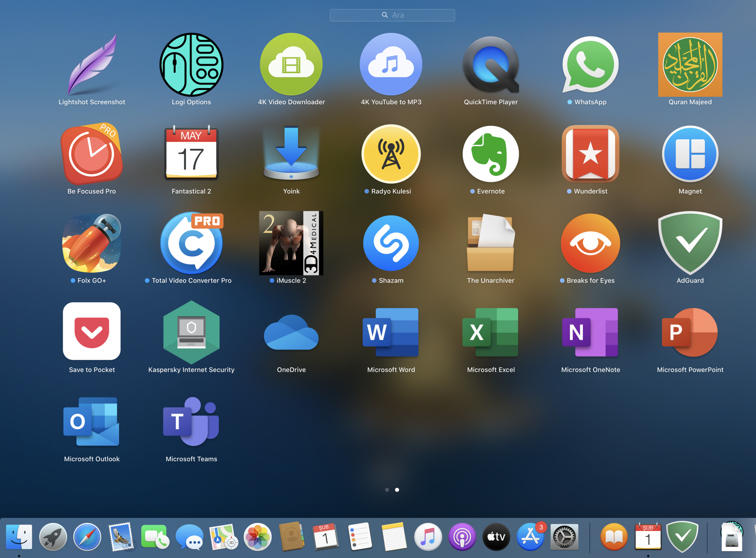Launch Podcasts from the Dock
The width and height of the screenshot is (756, 558).
pyautogui.click(x=462, y=537)
